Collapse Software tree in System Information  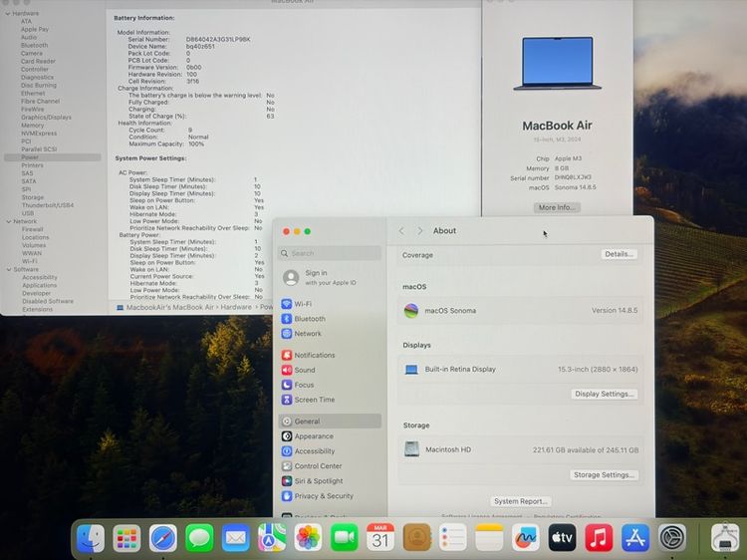(9, 270)
